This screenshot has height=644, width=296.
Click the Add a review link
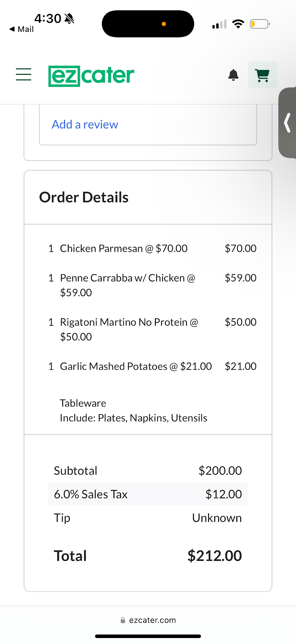coord(85,124)
